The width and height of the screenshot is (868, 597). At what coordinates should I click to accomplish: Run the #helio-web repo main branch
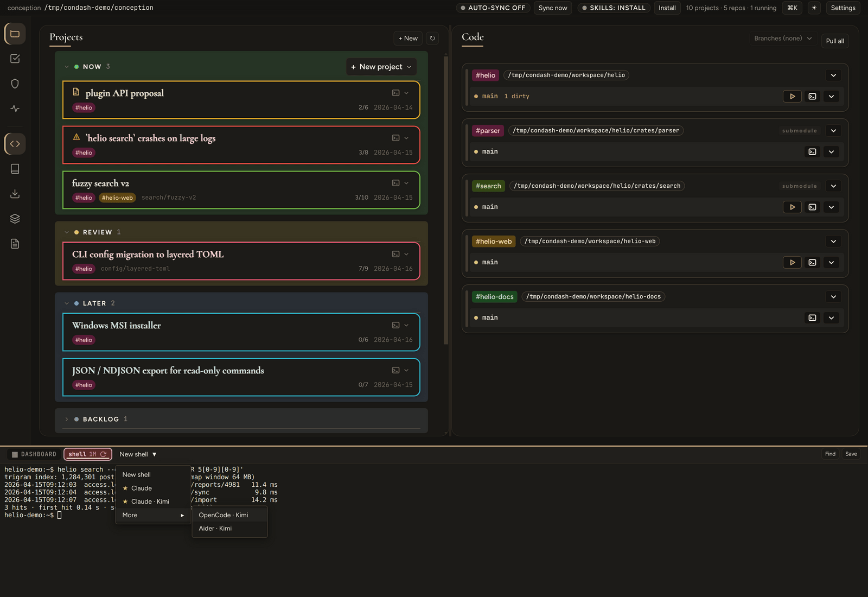pos(792,262)
